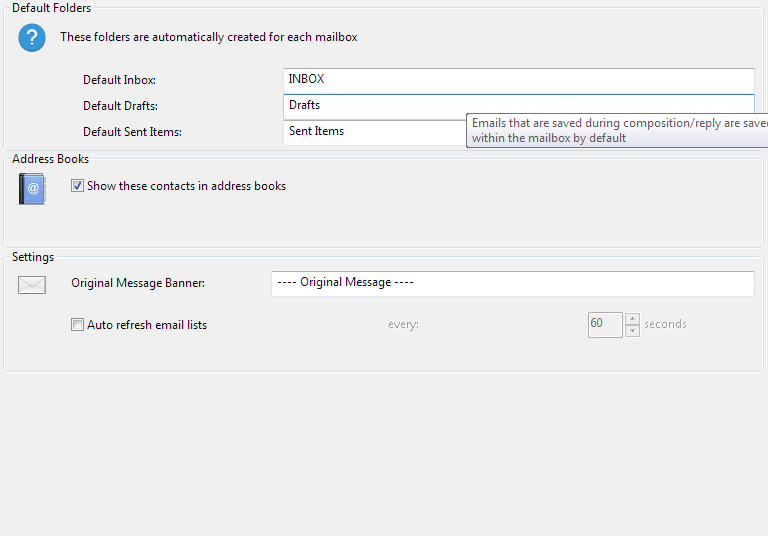Decrease refresh interval with down arrow
Viewport: 768px width, 536px height.
pos(632,331)
